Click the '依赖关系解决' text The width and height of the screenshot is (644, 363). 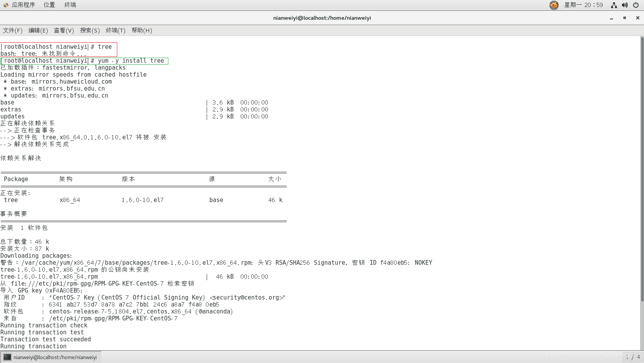point(21,158)
